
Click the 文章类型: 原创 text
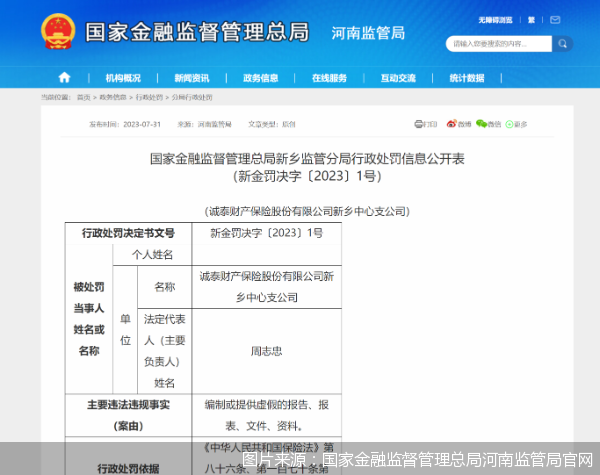point(272,124)
